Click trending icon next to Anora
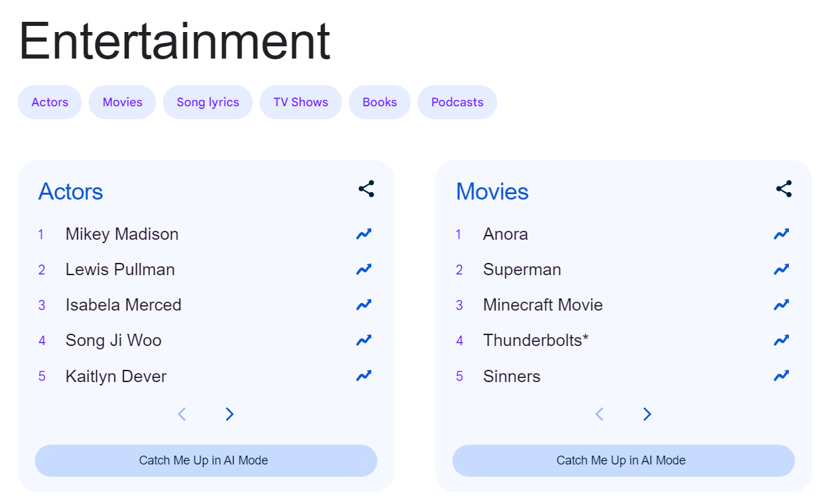Viewport: 829px width, 504px height. pos(781,234)
